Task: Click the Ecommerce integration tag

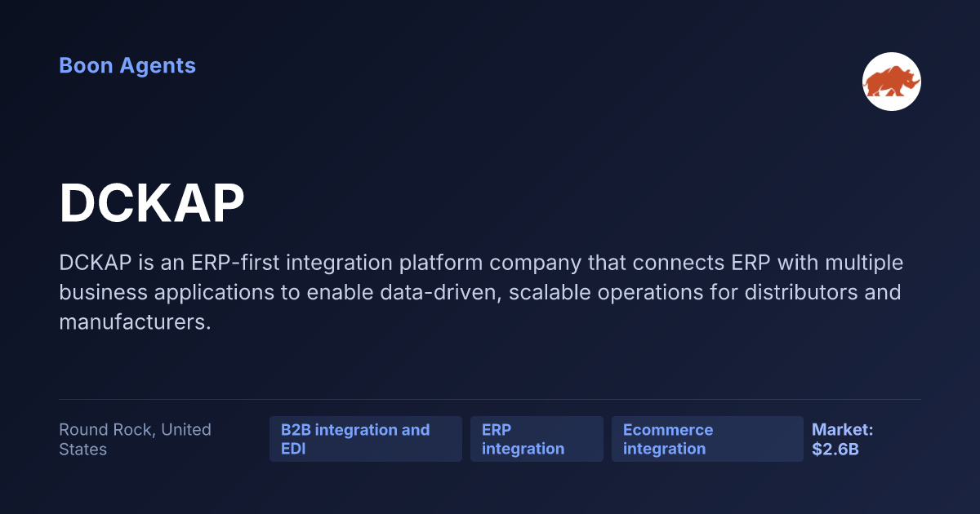Action: pos(707,439)
